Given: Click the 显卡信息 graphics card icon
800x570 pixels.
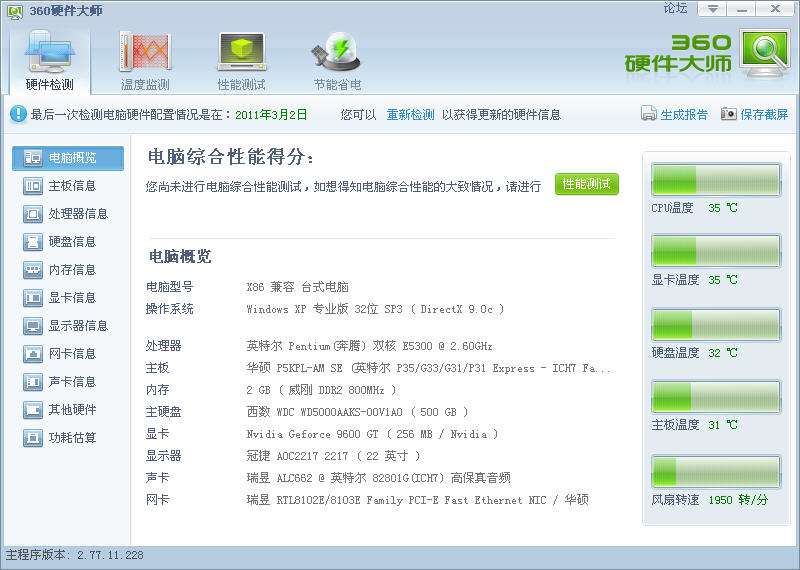Looking at the screenshot, I should [33, 298].
